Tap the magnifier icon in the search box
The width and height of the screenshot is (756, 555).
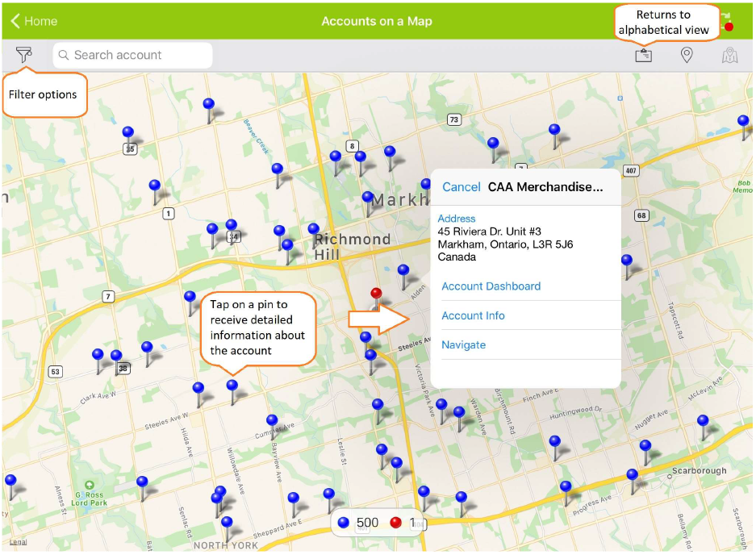[x=63, y=55]
